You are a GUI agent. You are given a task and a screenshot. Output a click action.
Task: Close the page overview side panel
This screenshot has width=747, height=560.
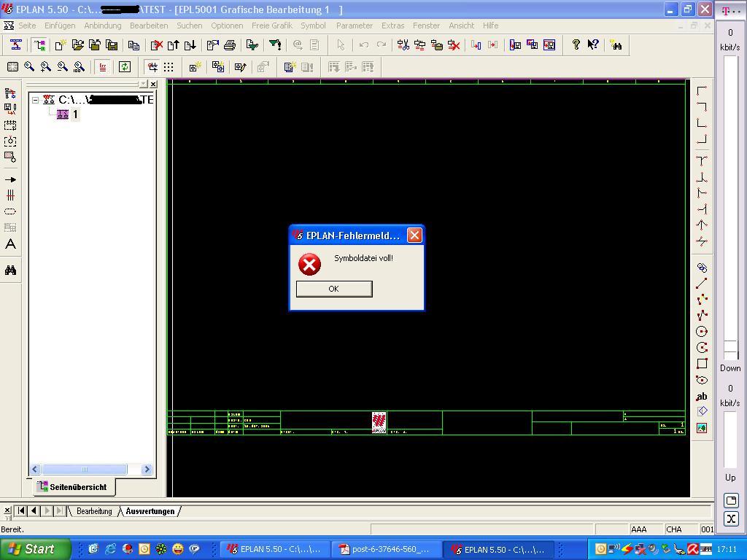click(153, 85)
